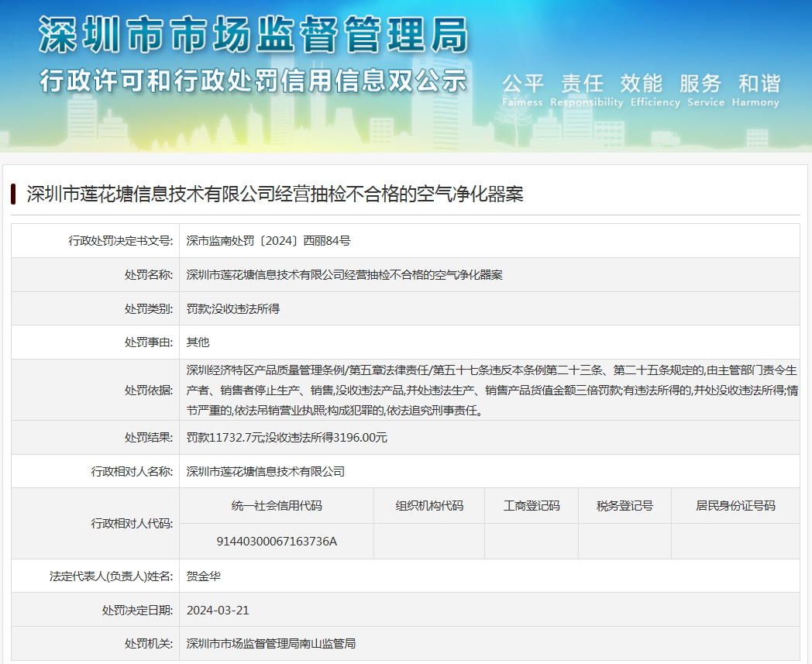
Task: Click the 组织机构代码 column header
Action: pyautogui.click(x=429, y=506)
